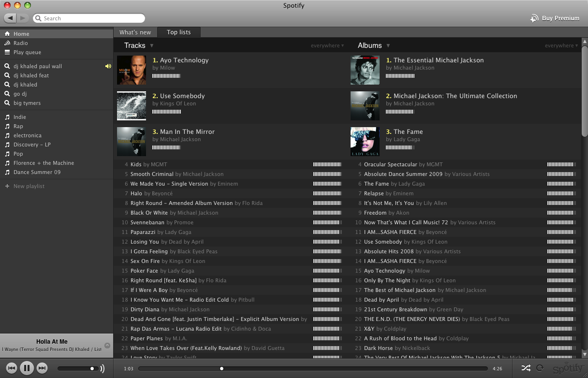Collapse the now playing Holla At Me panel

(x=107, y=346)
